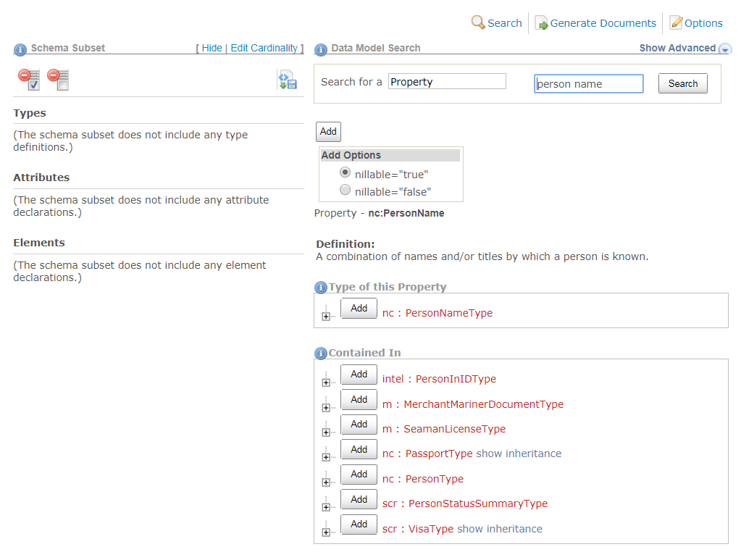This screenshot has height=560, width=741.
Task: Click the Data Model Search info icon
Action: pyautogui.click(x=321, y=49)
